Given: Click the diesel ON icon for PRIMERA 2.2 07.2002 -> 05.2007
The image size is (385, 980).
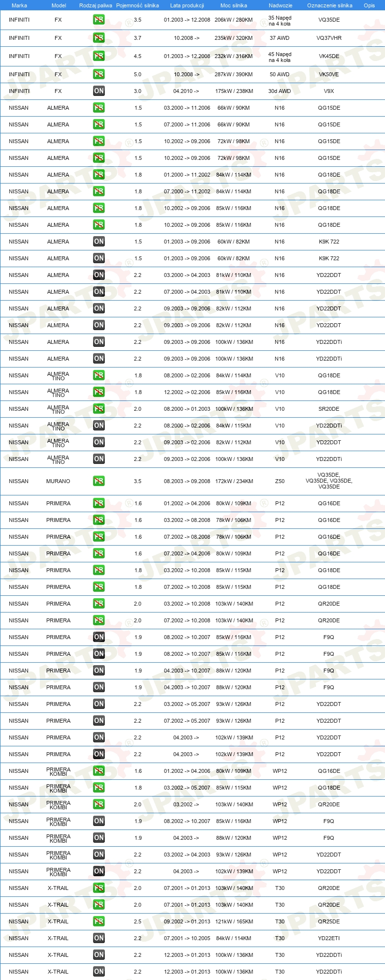Looking at the screenshot, I should point(99,721).
